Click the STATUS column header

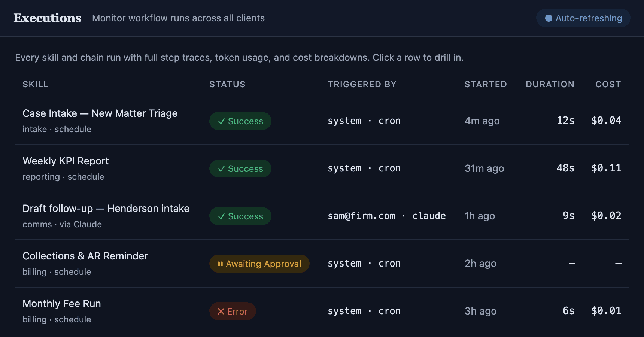coord(227,84)
